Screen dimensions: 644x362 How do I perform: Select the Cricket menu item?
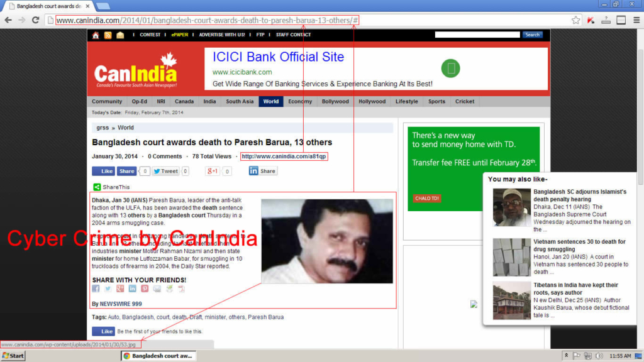(x=464, y=101)
